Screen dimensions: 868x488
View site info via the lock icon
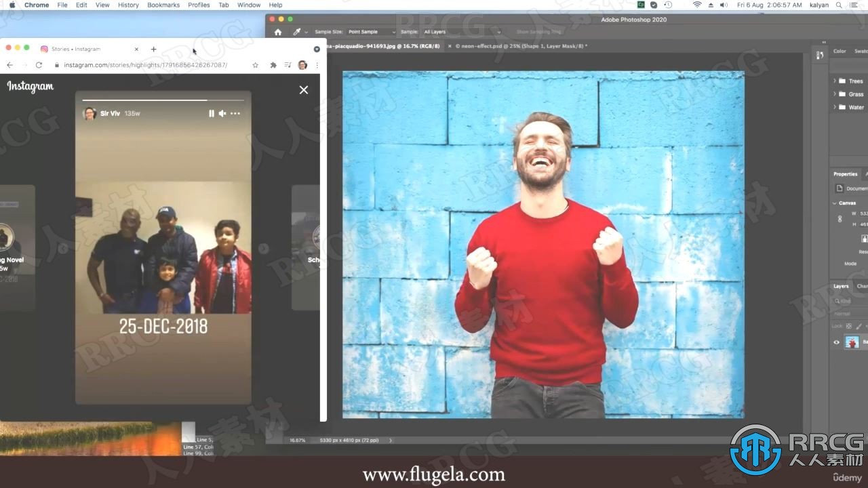(x=57, y=65)
